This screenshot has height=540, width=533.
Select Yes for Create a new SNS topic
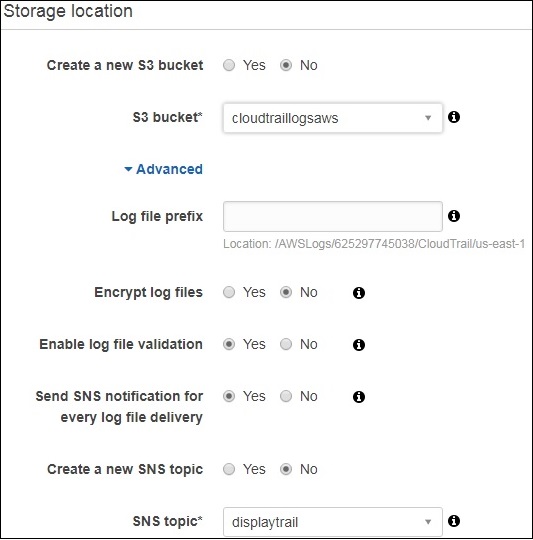(x=229, y=469)
